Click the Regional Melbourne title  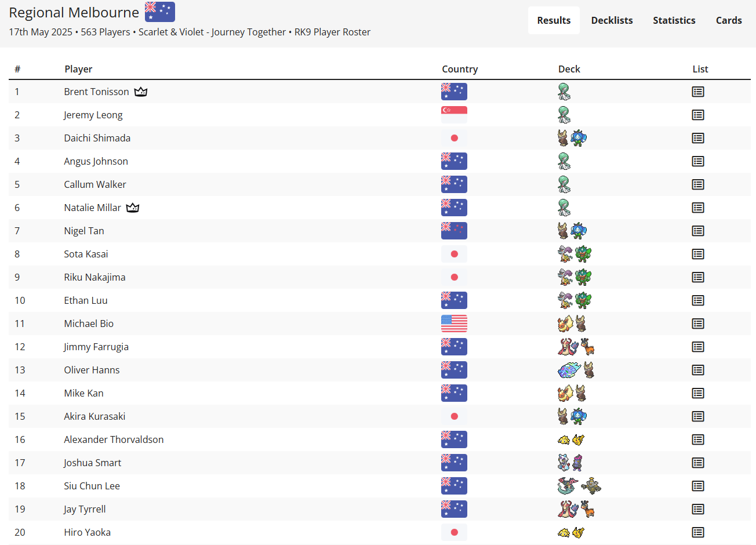point(74,12)
